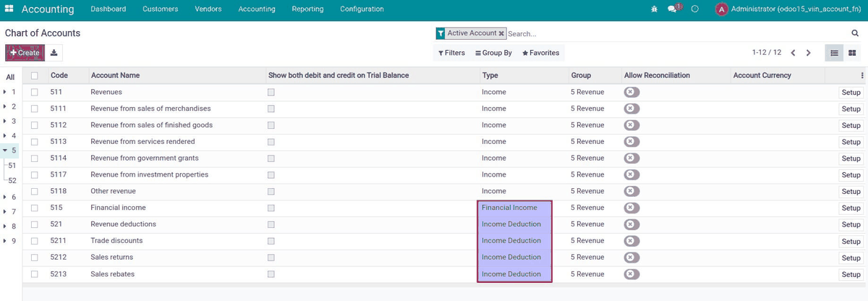Expand account group 7 in tree

pyautogui.click(x=5, y=211)
